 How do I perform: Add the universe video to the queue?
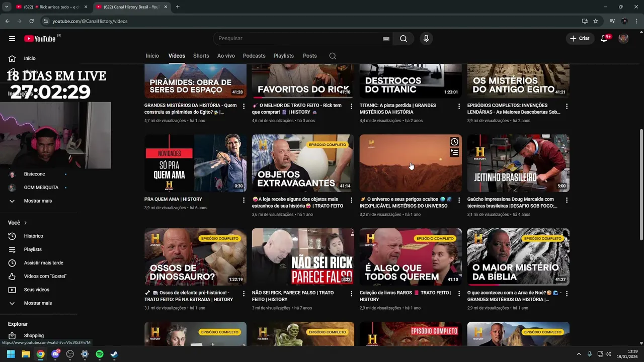(454, 152)
